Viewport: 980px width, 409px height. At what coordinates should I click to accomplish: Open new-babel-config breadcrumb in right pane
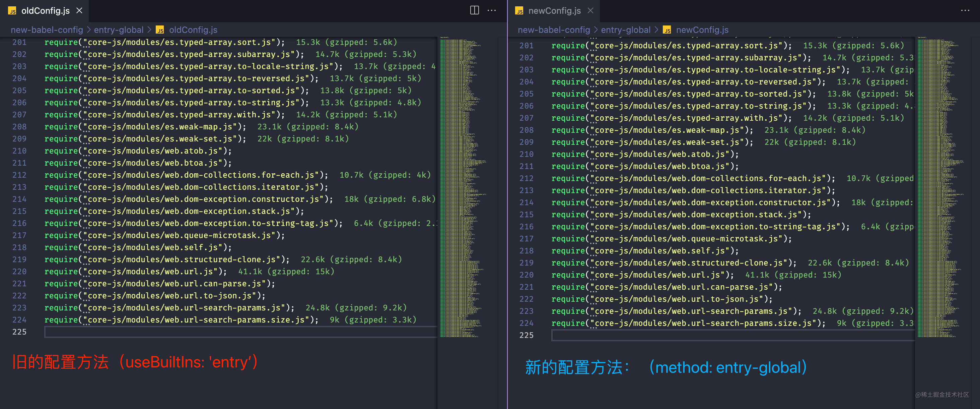point(554,30)
